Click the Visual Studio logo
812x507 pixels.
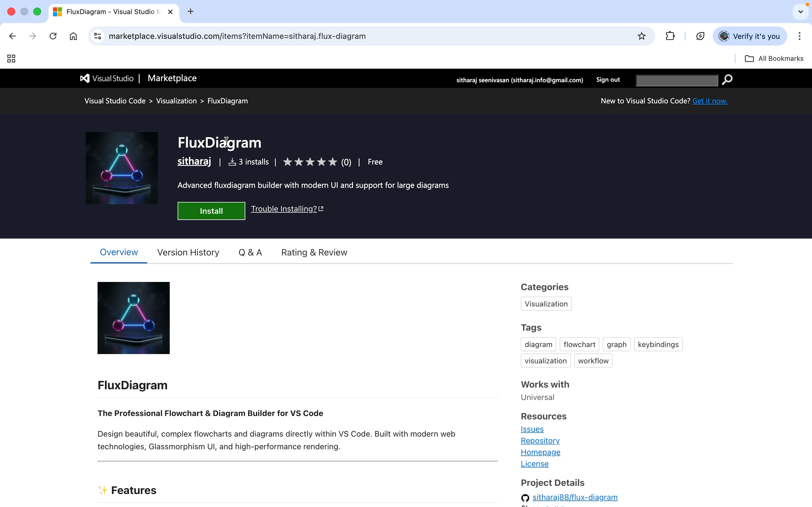[x=107, y=79]
